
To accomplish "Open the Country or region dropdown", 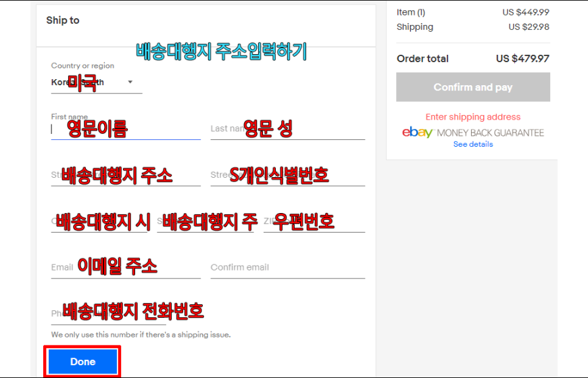I will 97,82.
